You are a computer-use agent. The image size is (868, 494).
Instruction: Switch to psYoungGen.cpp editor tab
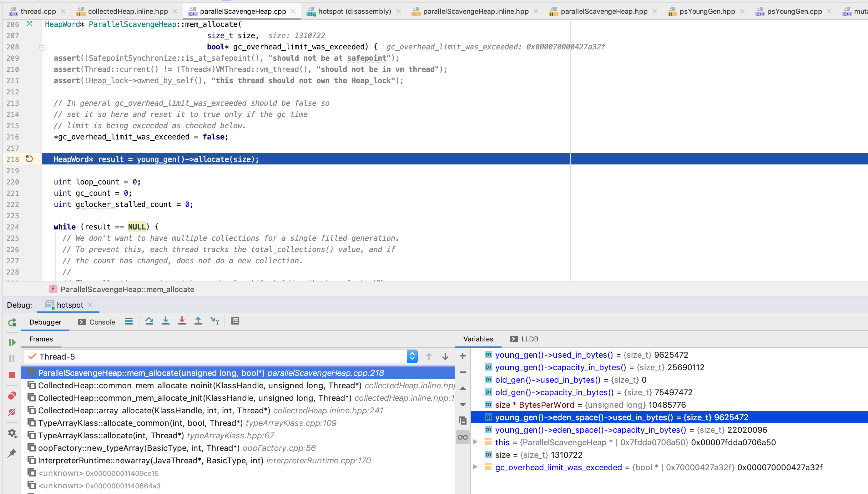(794, 11)
